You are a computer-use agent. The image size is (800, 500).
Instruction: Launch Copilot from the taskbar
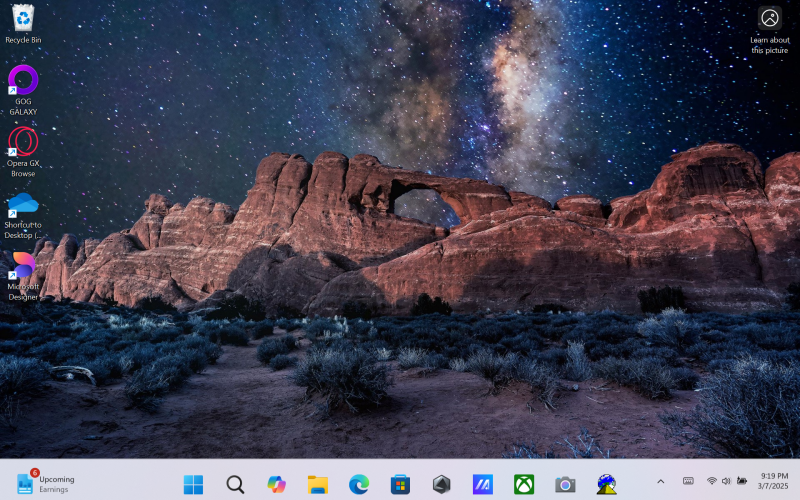[277, 484]
